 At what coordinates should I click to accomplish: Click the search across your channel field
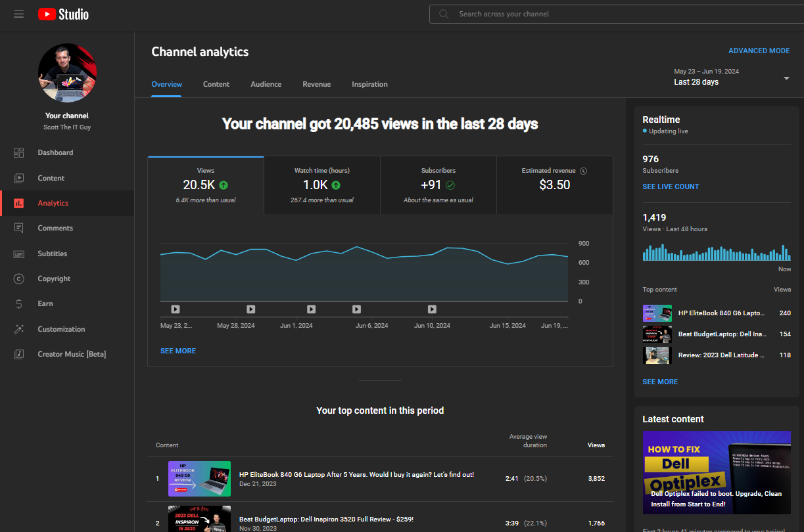(617, 14)
